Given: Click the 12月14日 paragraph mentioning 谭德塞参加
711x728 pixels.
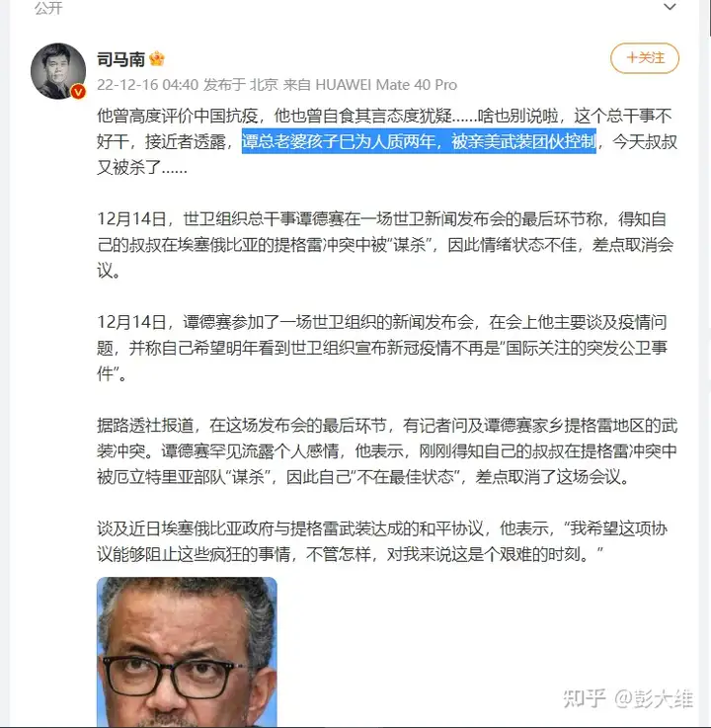Looking at the screenshot, I should (x=382, y=348).
